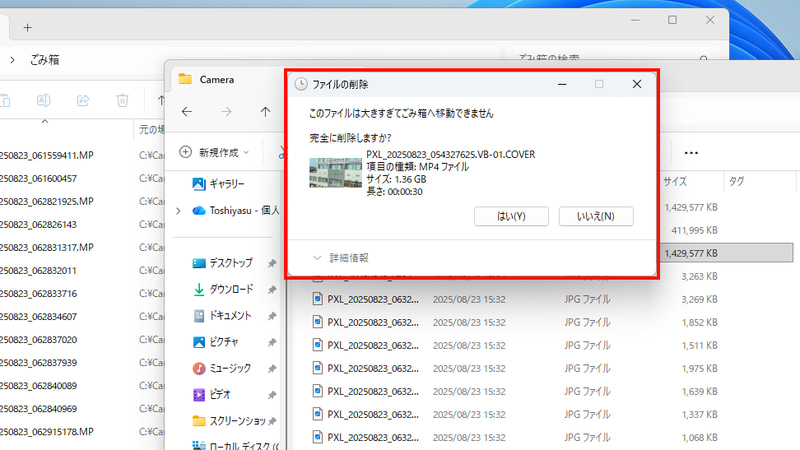Open ドキュメント in quick access

222,316
